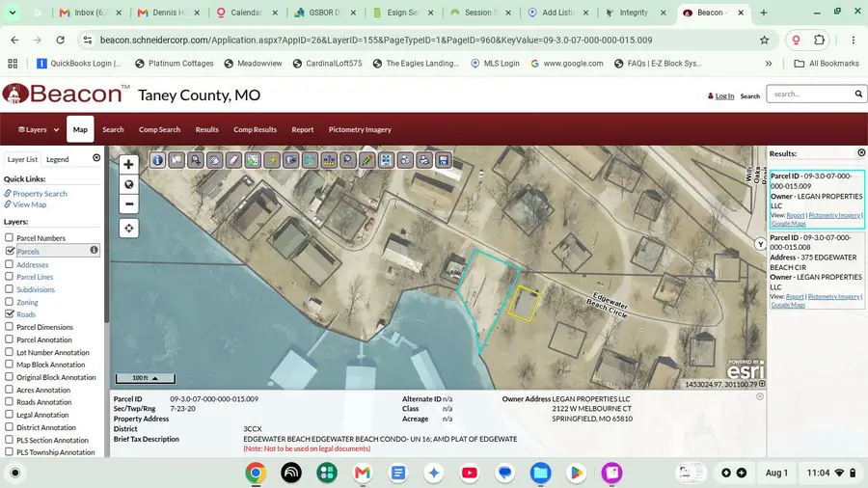Open the Comp Search tab
868x488 pixels.
pos(159,129)
